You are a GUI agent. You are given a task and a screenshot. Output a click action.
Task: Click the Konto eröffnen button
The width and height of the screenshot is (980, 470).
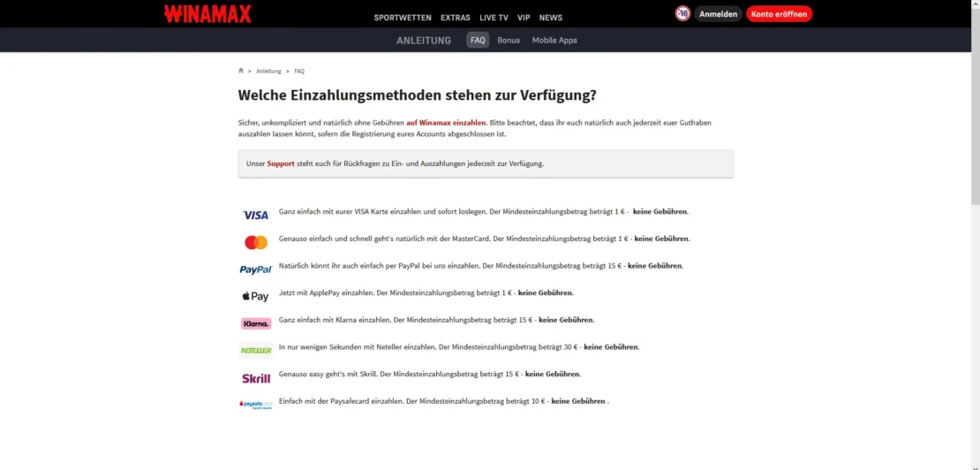[779, 14]
